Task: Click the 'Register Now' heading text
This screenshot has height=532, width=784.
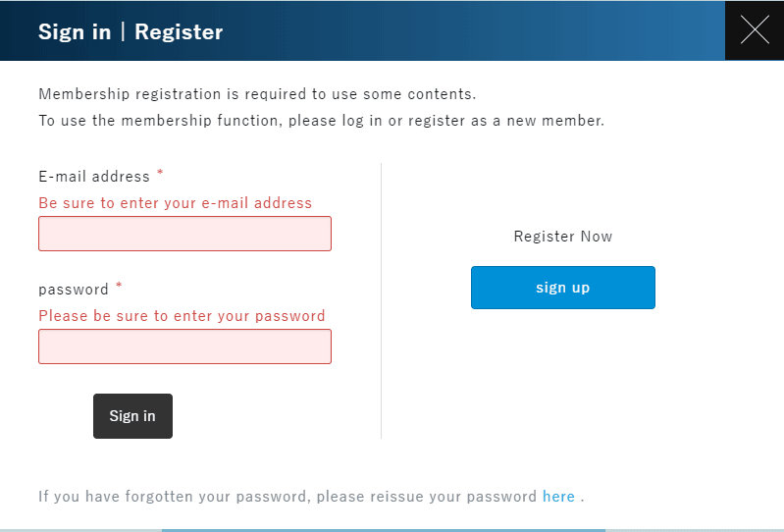Action: (x=562, y=237)
